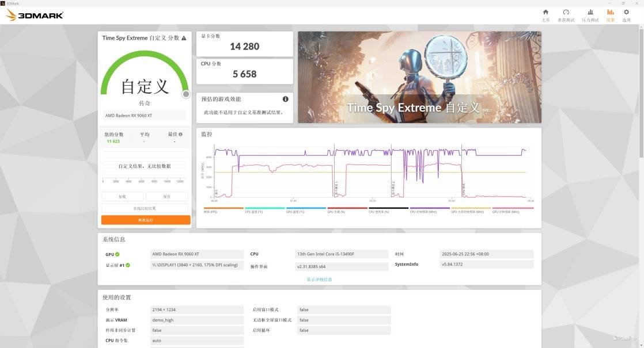Click the 保存 (Save) button
The height and width of the screenshot is (348, 644).
(166, 197)
